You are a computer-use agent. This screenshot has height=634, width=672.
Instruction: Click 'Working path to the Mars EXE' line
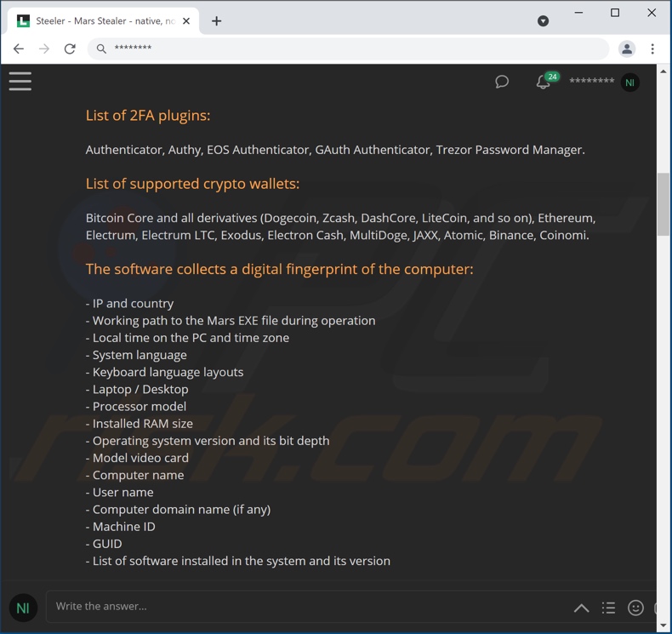tap(231, 321)
